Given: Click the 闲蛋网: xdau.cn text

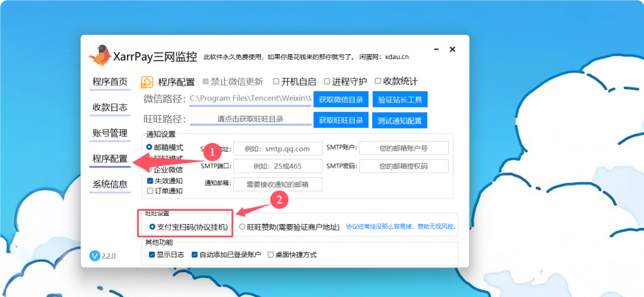Looking at the screenshot, I should [x=384, y=57].
